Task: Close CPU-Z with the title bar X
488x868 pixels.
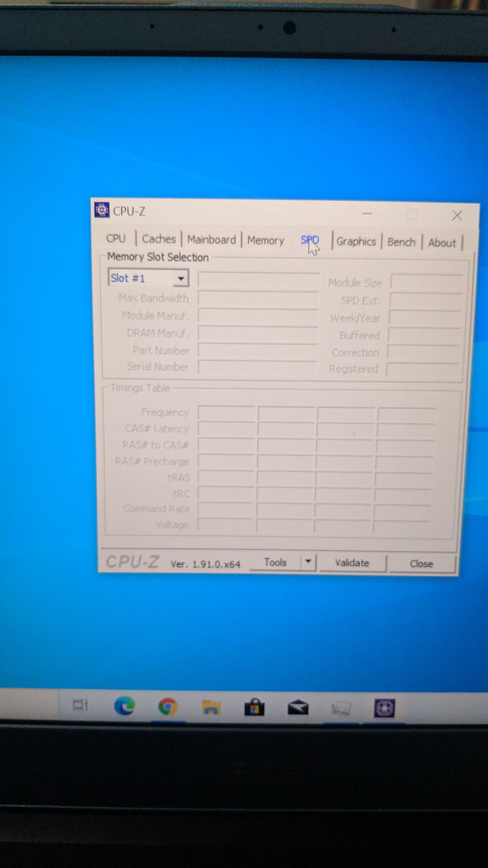Action: [457, 216]
